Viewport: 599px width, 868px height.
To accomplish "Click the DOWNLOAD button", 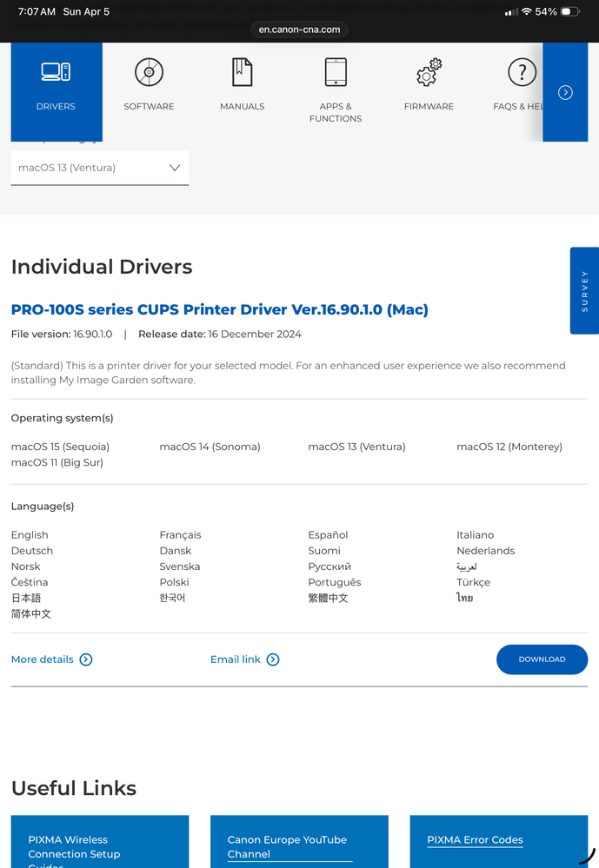I will pos(542,659).
